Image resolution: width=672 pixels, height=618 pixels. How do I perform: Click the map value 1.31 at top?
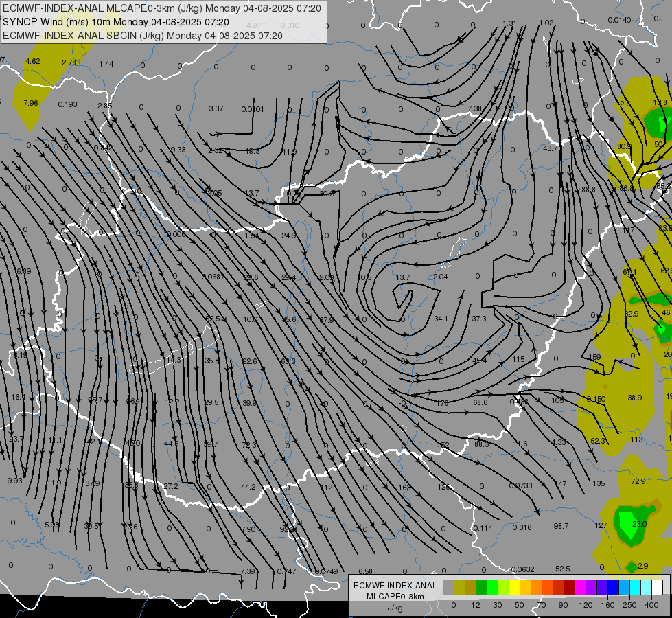pyautogui.click(x=509, y=23)
